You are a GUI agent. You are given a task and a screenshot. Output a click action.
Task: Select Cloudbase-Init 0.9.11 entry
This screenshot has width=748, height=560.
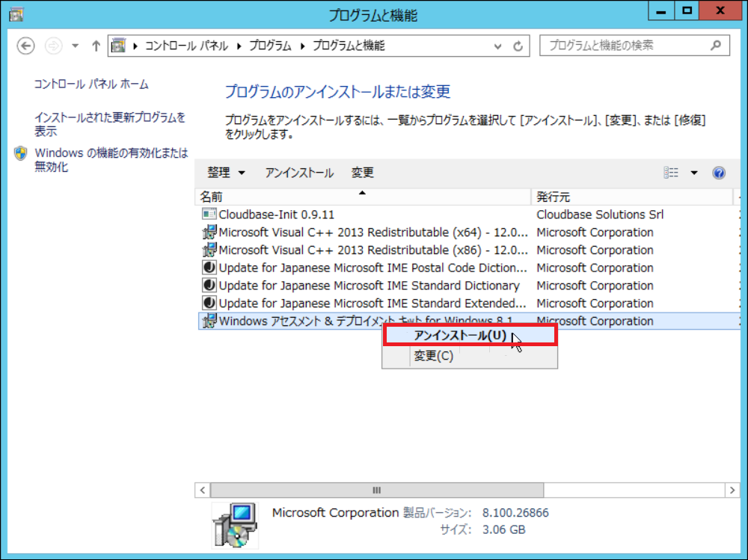tap(277, 215)
